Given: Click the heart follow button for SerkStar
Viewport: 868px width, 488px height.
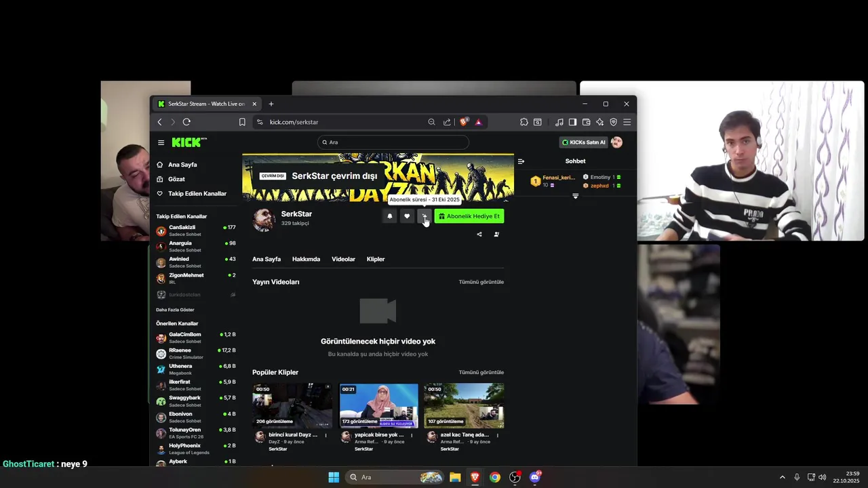Looking at the screenshot, I should pyautogui.click(x=407, y=216).
